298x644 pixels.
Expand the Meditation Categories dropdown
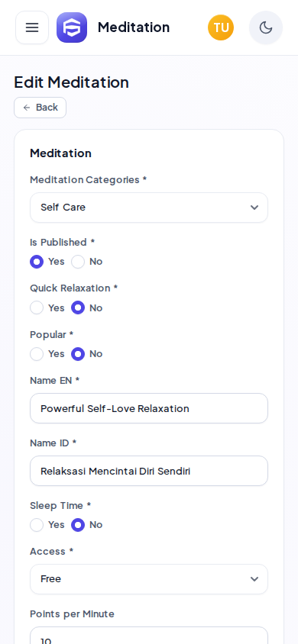[x=149, y=208]
